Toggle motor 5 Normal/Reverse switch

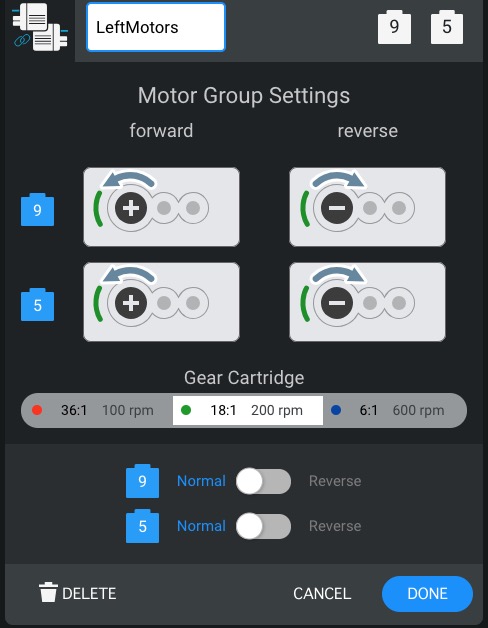263,526
